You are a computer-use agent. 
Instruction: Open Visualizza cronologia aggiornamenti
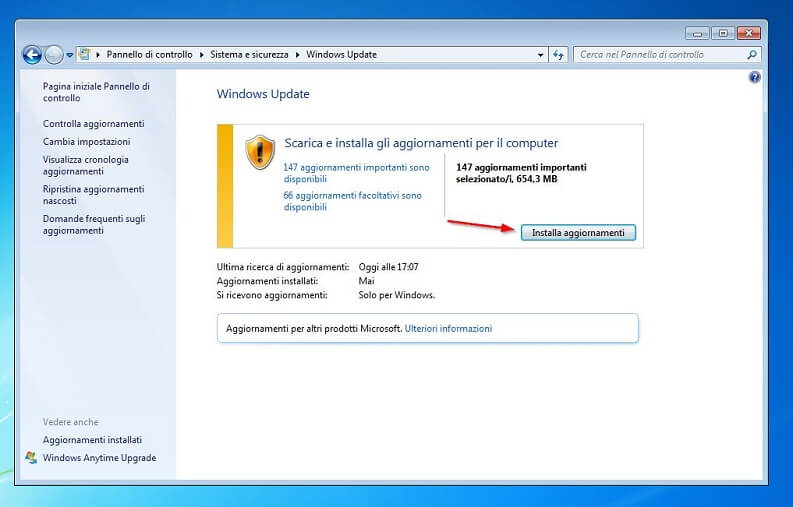tap(85, 165)
